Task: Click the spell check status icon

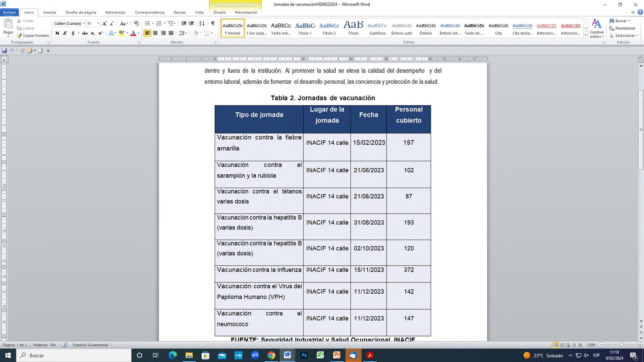Action: (65, 345)
